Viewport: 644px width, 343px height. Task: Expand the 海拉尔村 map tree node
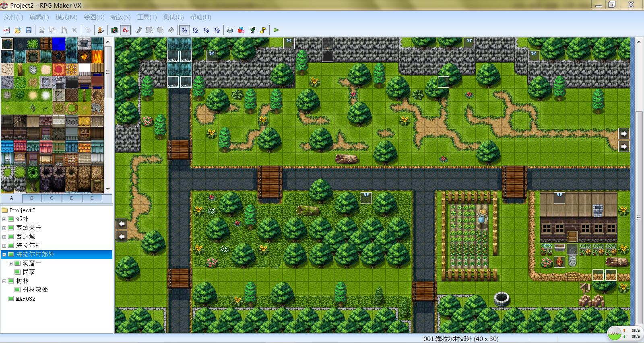pyautogui.click(x=4, y=246)
